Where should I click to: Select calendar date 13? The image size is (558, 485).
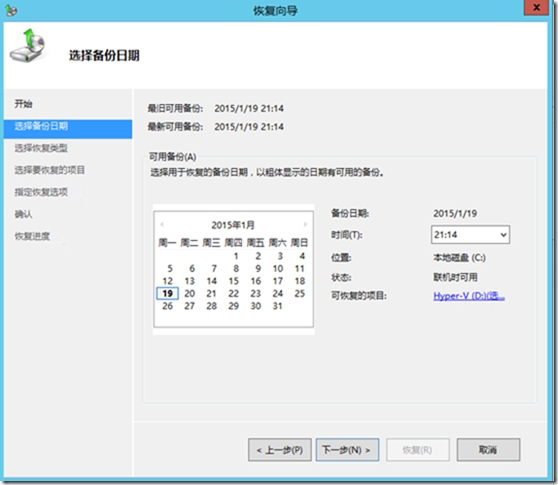190,281
